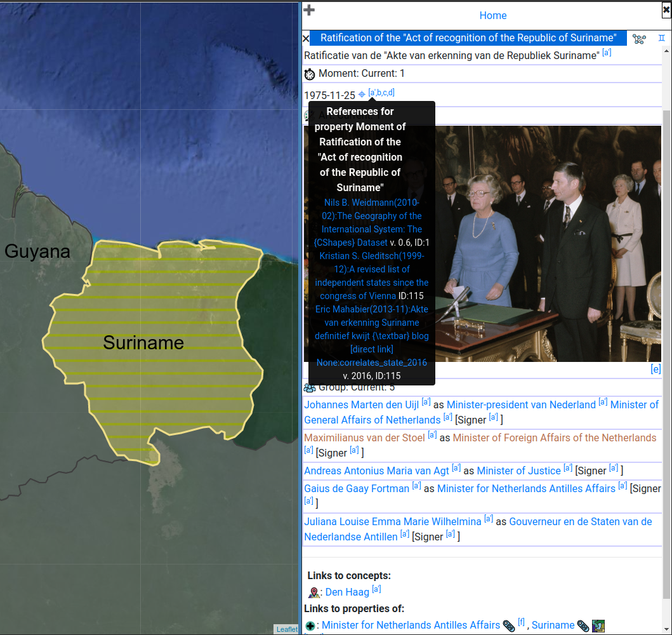Screen dimensions: 672x635
Task: Click the green plus icon under Links to properties
Action: [x=310, y=625]
